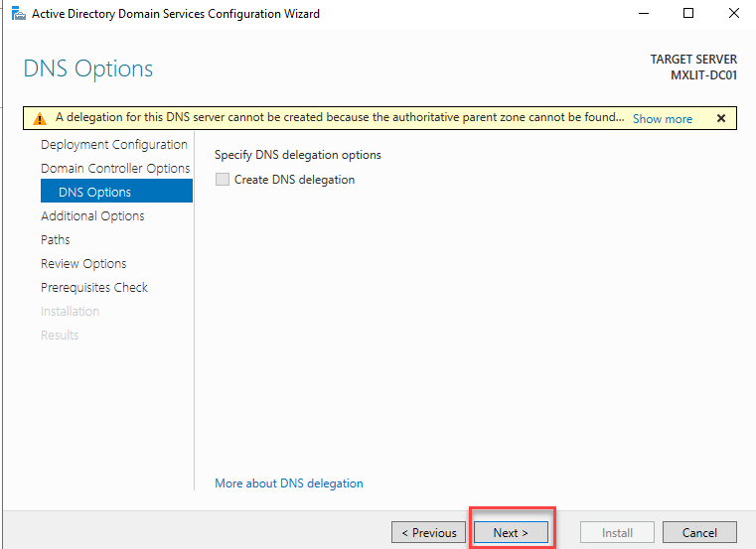Navigate to Paths step
The image size is (756, 549).
(x=56, y=240)
